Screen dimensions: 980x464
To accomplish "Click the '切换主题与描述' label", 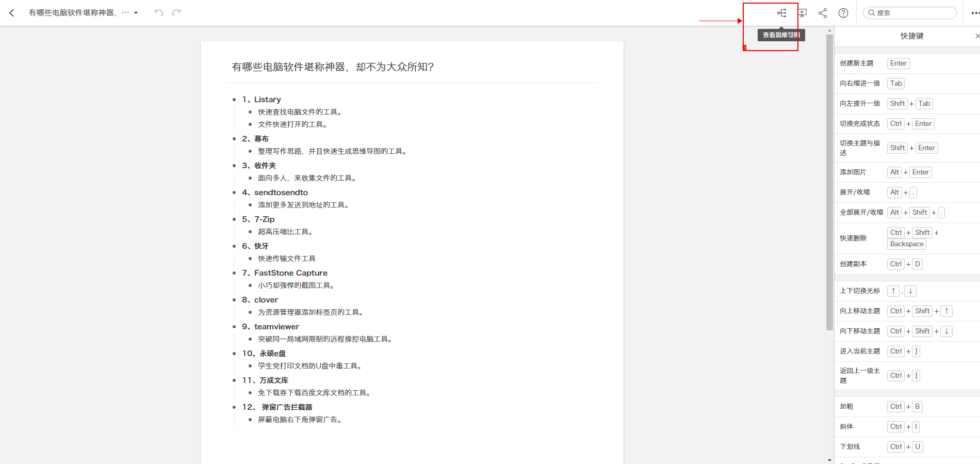I will click(x=860, y=148).
